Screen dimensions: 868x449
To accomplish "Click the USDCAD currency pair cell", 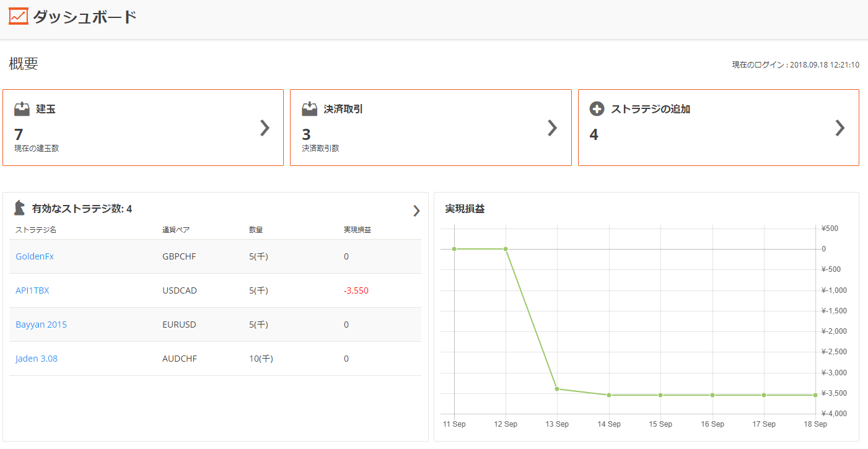I will click(180, 290).
